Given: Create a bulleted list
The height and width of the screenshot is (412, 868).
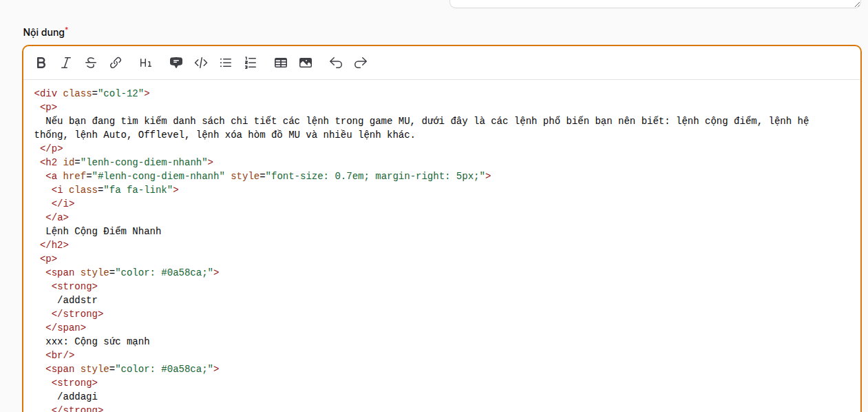Looking at the screenshot, I should click(x=226, y=63).
